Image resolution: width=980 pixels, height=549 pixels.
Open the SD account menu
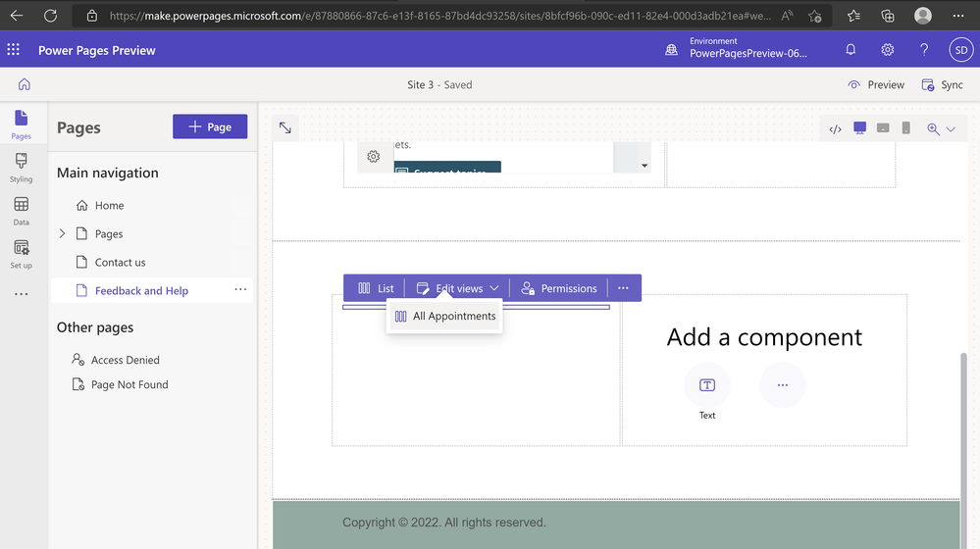(960, 50)
